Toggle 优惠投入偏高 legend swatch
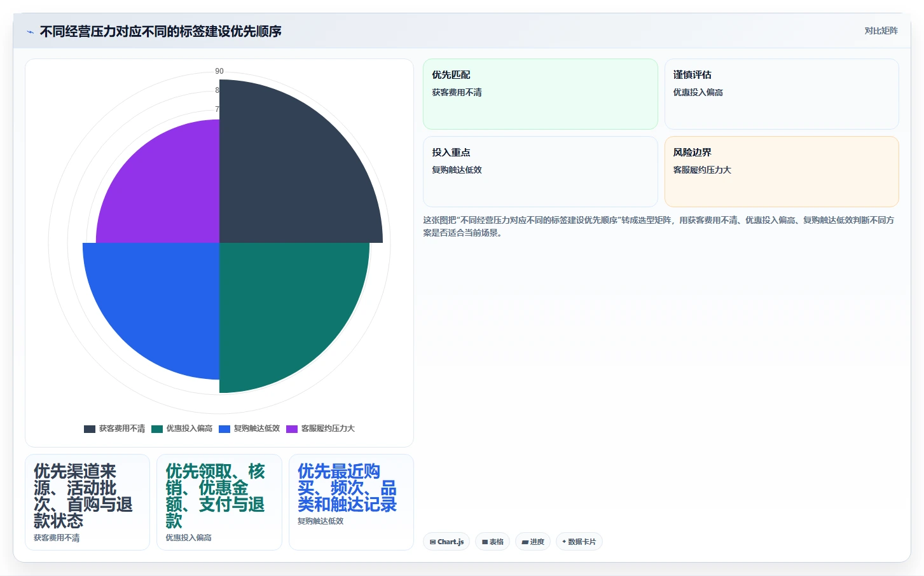The height and width of the screenshot is (576, 924). pos(157,429)
